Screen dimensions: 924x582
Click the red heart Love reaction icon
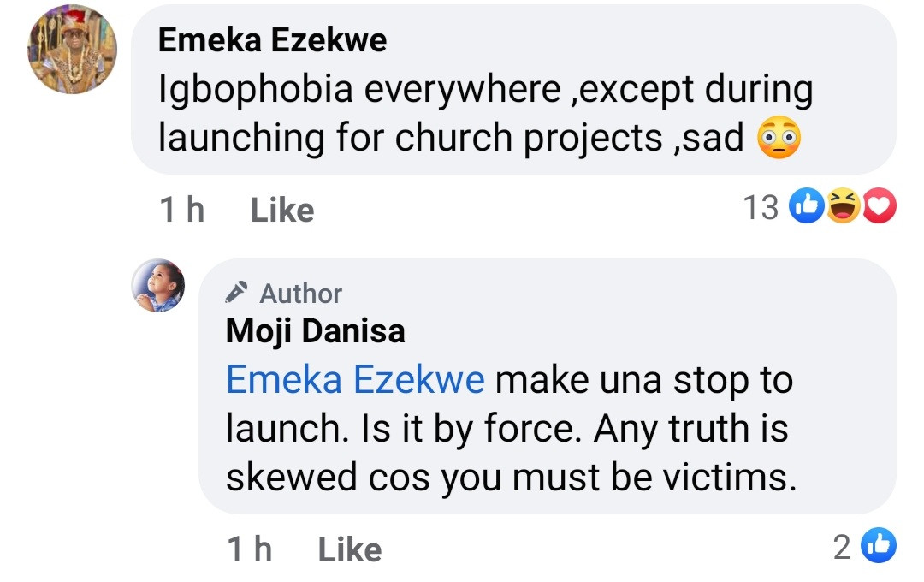878,207
